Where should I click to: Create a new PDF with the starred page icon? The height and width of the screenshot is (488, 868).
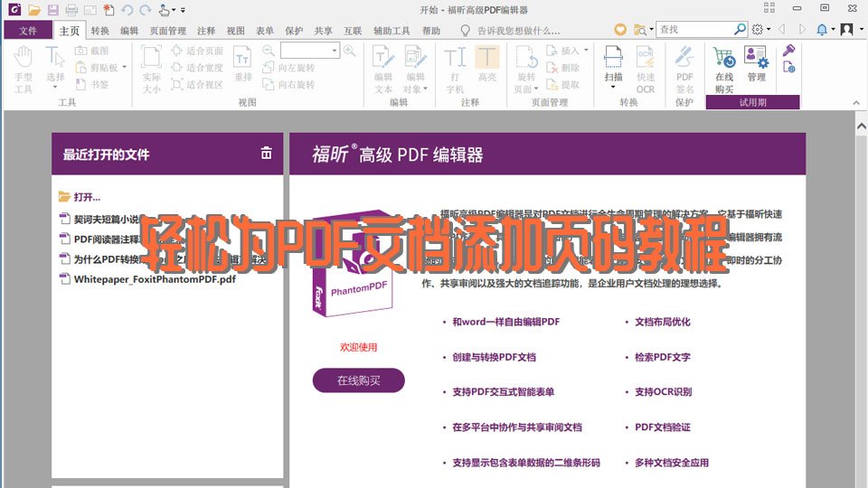pyautogui.click(x=109, y=10)
